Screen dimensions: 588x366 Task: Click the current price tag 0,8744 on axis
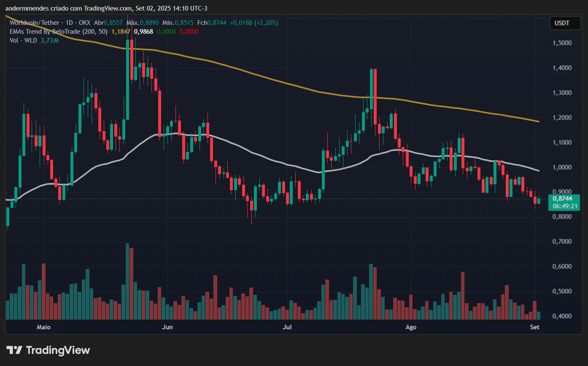(563, 199)
